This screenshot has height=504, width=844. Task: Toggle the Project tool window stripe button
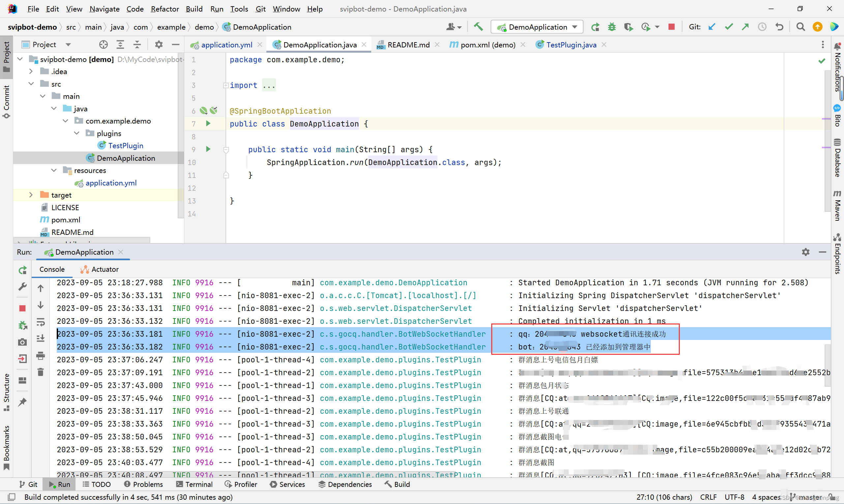(6, 56)
